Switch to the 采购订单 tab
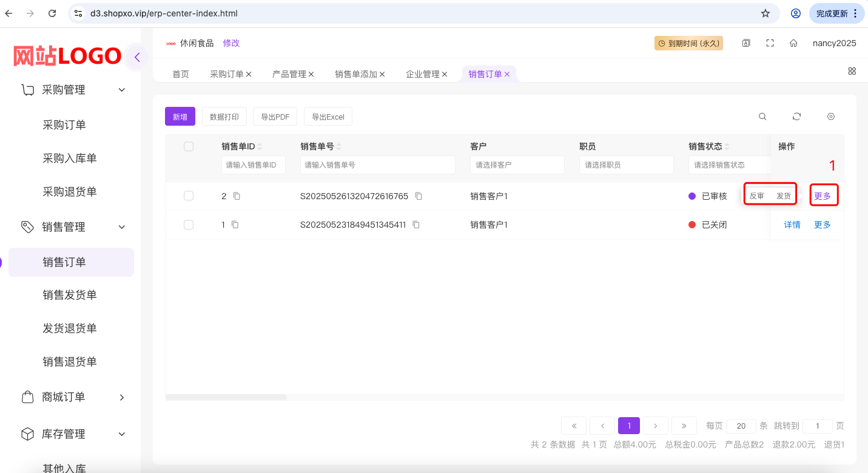Screen dimensions: 868x473 [x=227, y=74]
